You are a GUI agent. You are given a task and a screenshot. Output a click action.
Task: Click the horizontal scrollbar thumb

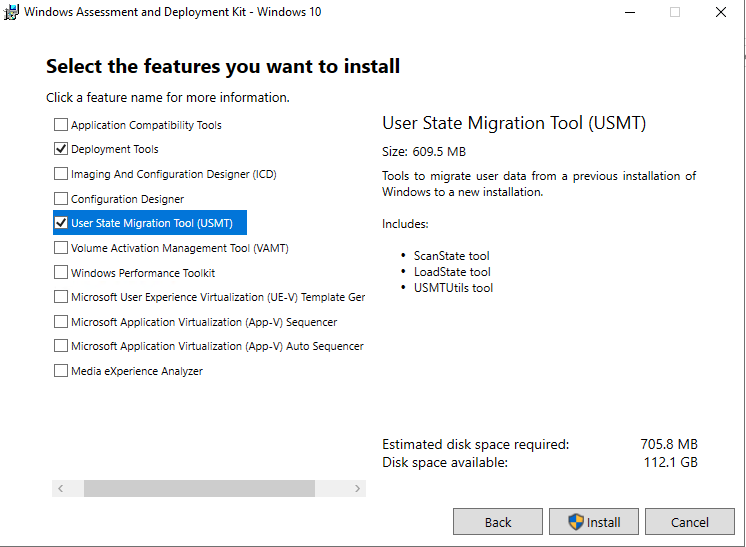[x=199, y=488]
